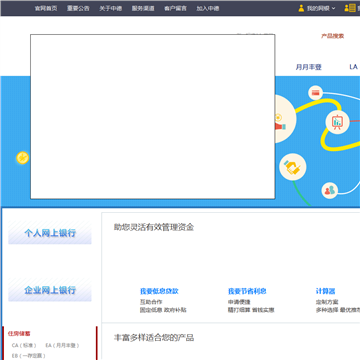This screenshot has width=360, height=360.
Task: Click the 助您灵活有效管理资金 heading
Action: [x=154, y=227]
